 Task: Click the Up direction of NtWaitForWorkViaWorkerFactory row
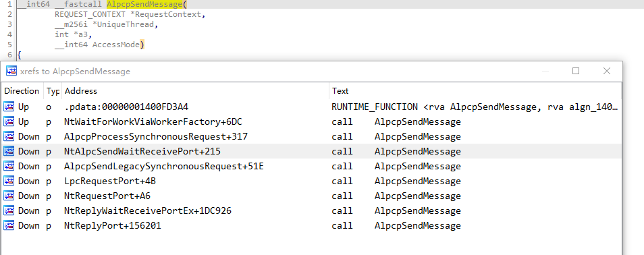24,121
